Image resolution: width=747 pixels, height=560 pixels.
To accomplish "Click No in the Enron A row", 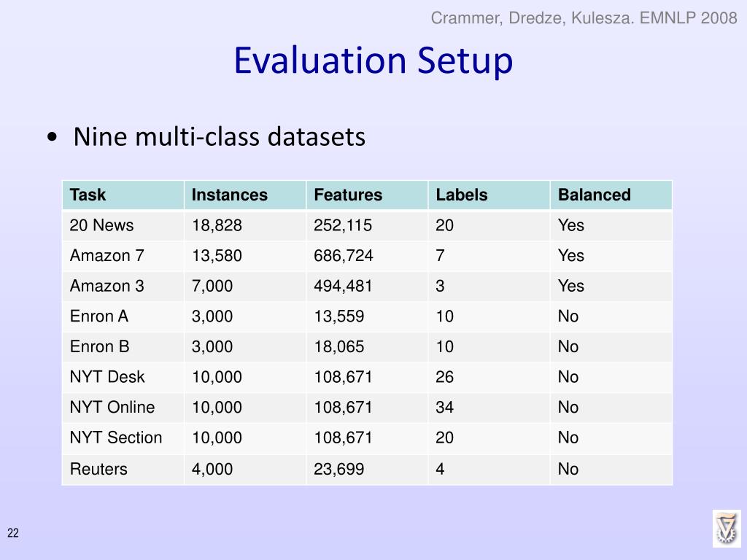I will pos(568,316).
